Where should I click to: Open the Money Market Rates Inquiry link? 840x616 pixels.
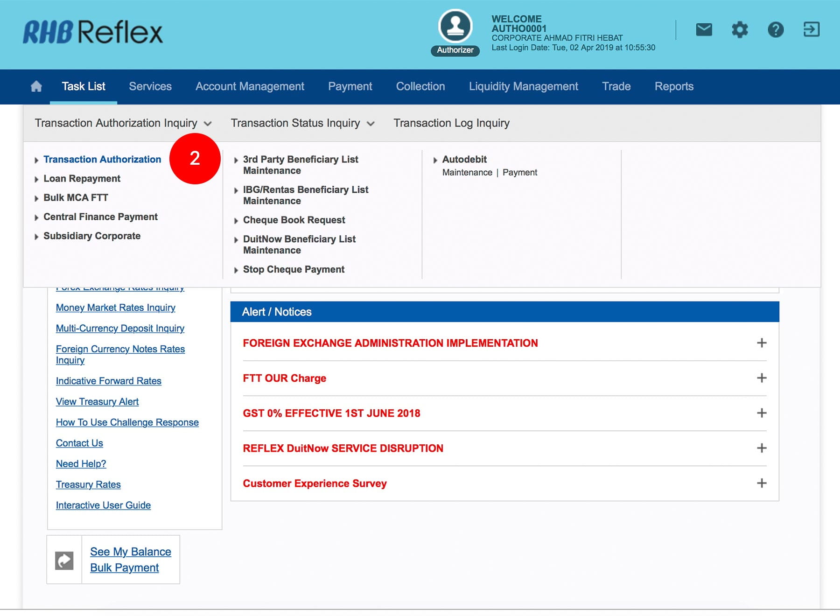(x=115, y=308)
